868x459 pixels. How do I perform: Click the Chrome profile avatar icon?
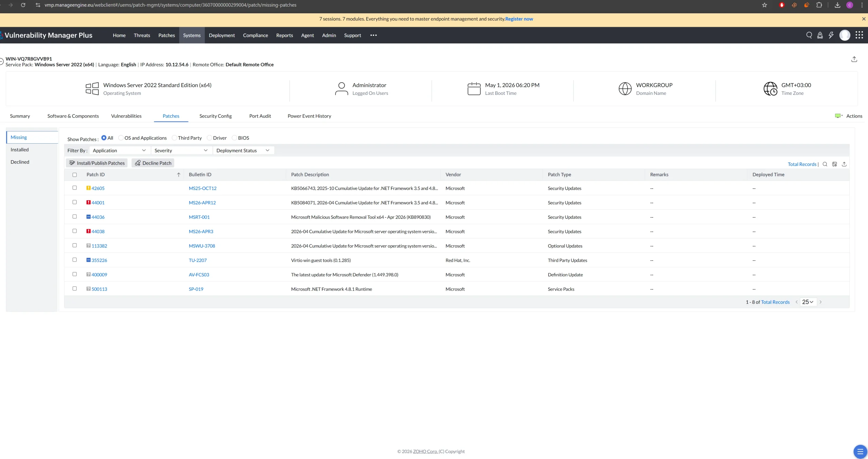(x=850, y=5)
